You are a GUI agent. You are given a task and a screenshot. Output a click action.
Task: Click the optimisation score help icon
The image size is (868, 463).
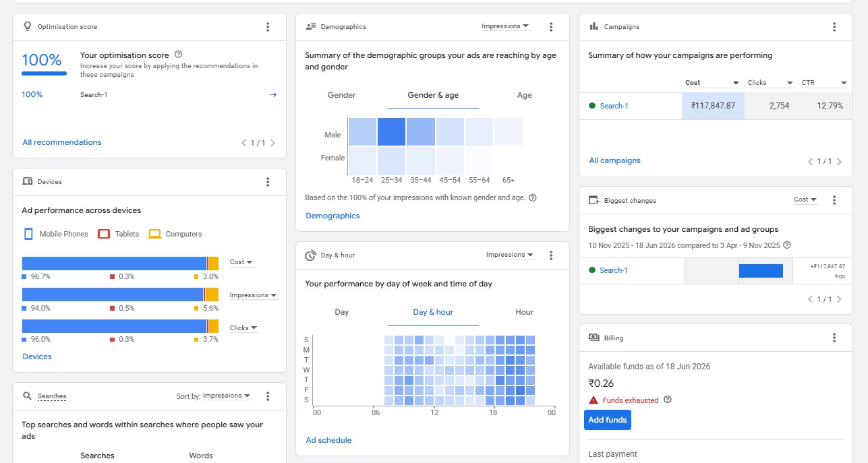tap(178, 55)
